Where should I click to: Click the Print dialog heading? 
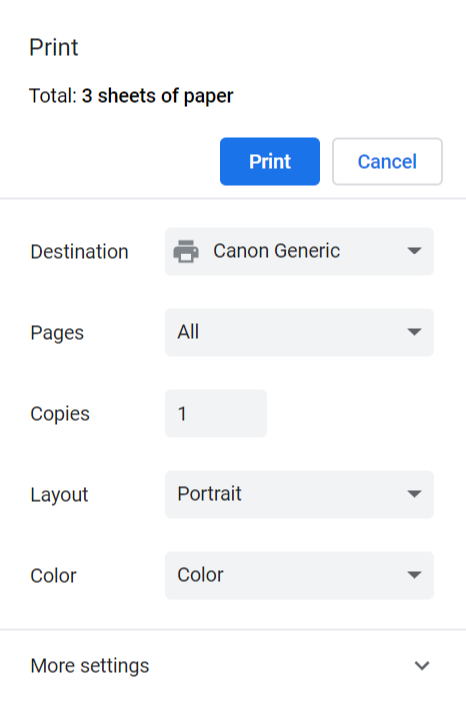[54, 47]
